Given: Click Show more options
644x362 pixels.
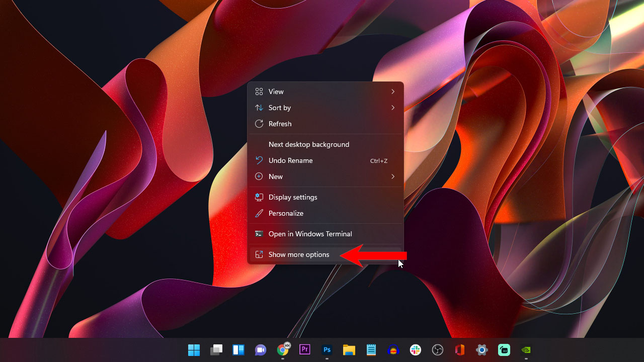Looking at the screenshot, I should pos(298,254).
